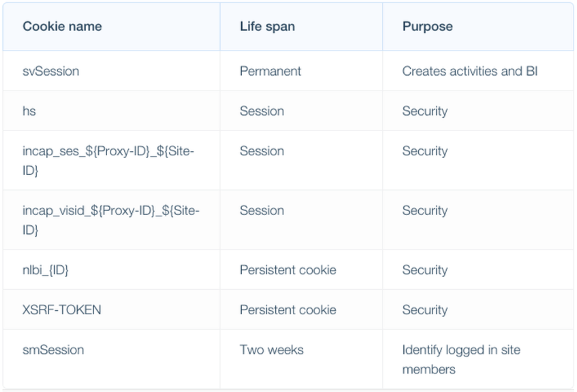The width and height of the screenshot is (577, 392).
Task: Select the nlbi_{ID} cookie name cell
Action: (45, 270)
